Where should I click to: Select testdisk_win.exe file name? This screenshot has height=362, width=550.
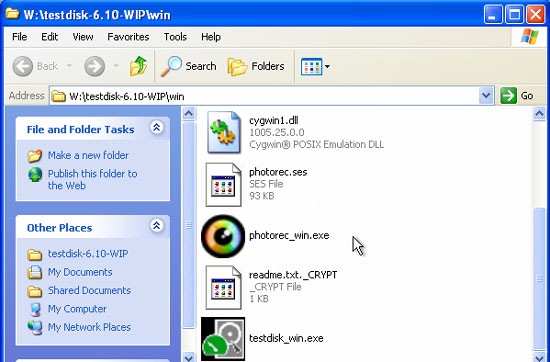coord(286,338)
